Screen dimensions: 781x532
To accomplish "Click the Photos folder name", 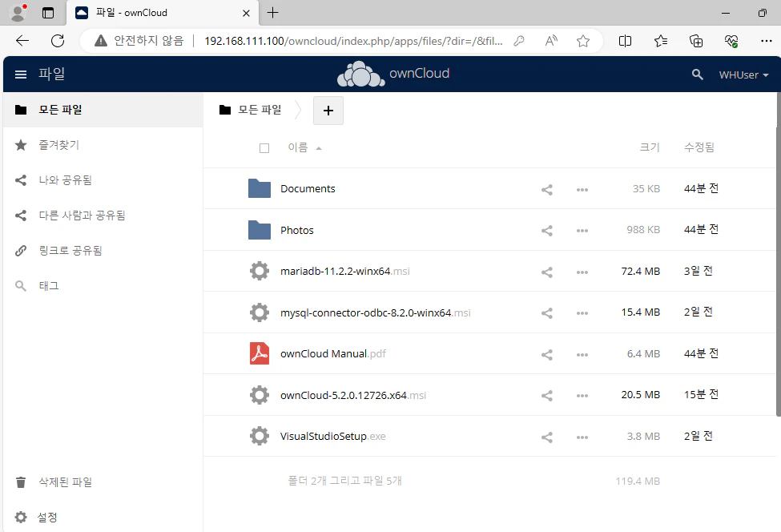I will [297, 230].
